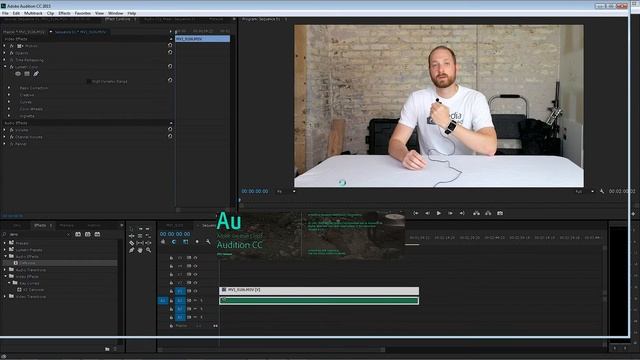The height and width of the screenshot is (360, 640).
Task: Select the Pen tool in Tools panel
Action: (131, 250)
